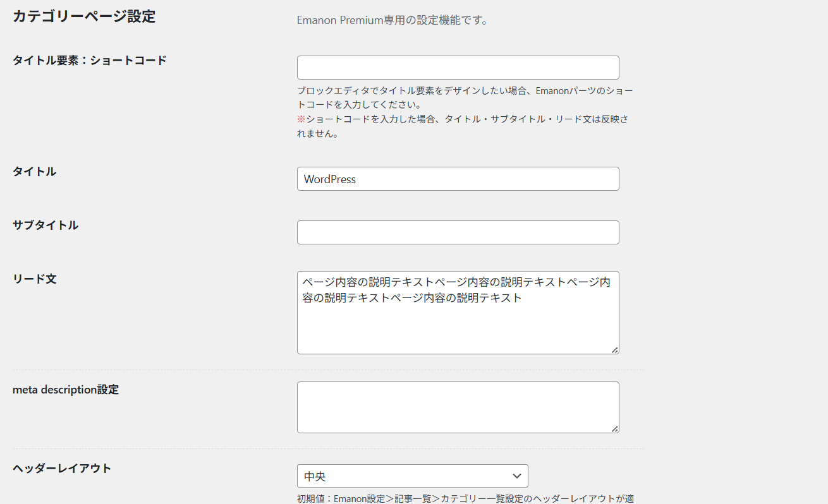Click the resize handle of the リード文 textarea
The image size is (828, 504).
[x=614, y=349]
